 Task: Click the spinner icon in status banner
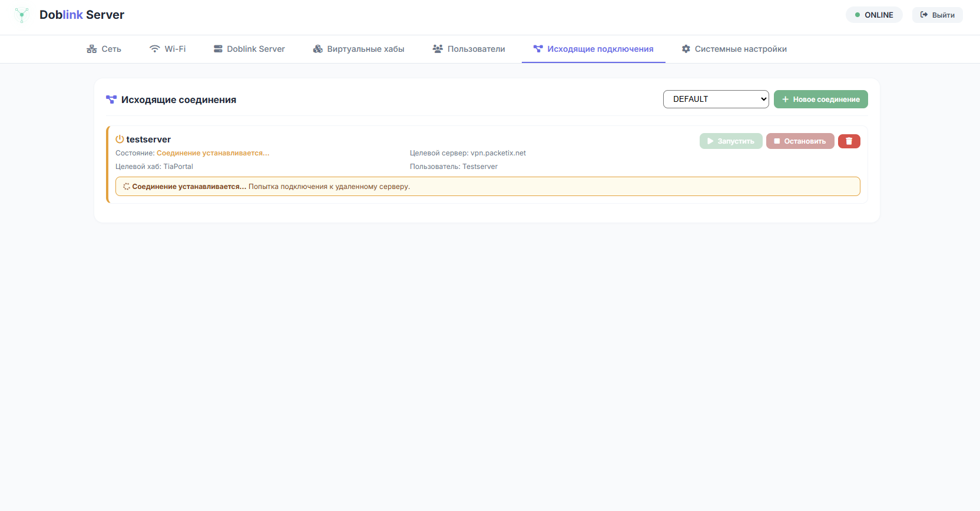coord(127,187)
